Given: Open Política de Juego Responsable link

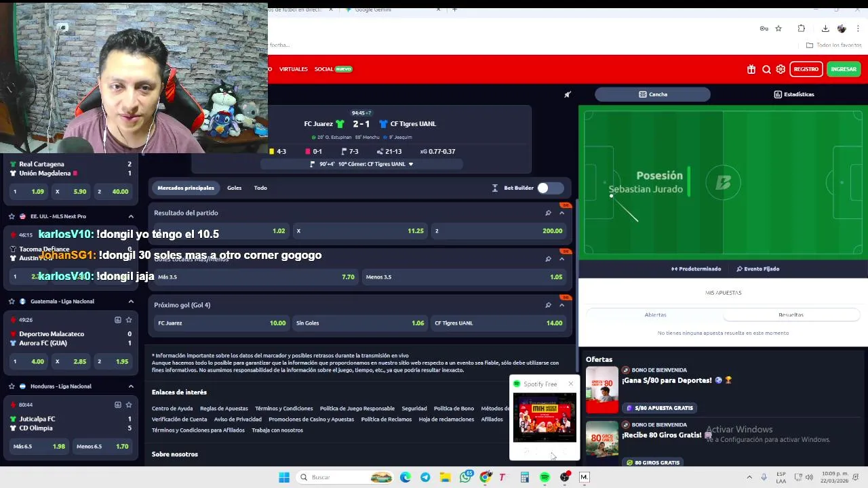Looking at the screenshot, I should (x=357, y=409).
